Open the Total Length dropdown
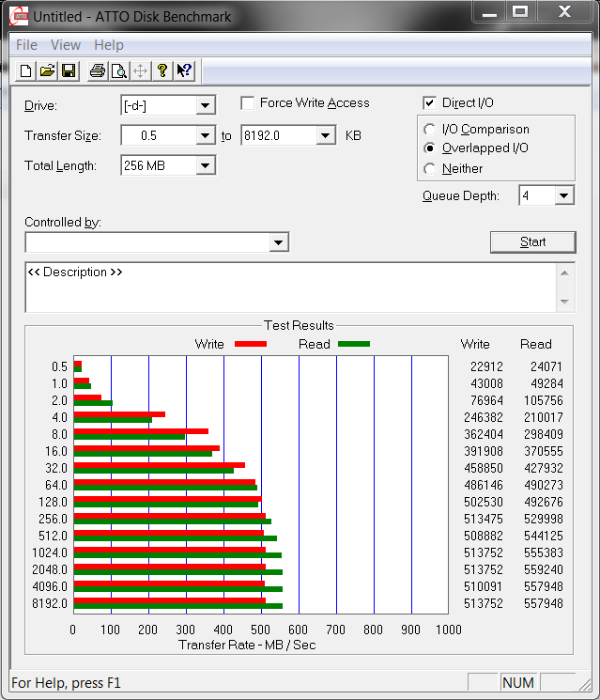Image resolution: width=600 pixels, height=700 pixels. (206, 166)
